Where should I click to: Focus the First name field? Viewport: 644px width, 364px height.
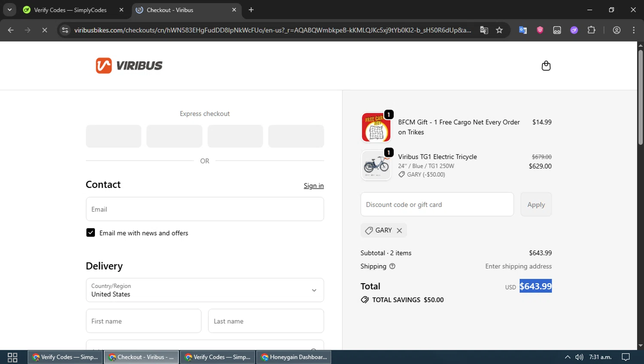coord(143,321)
